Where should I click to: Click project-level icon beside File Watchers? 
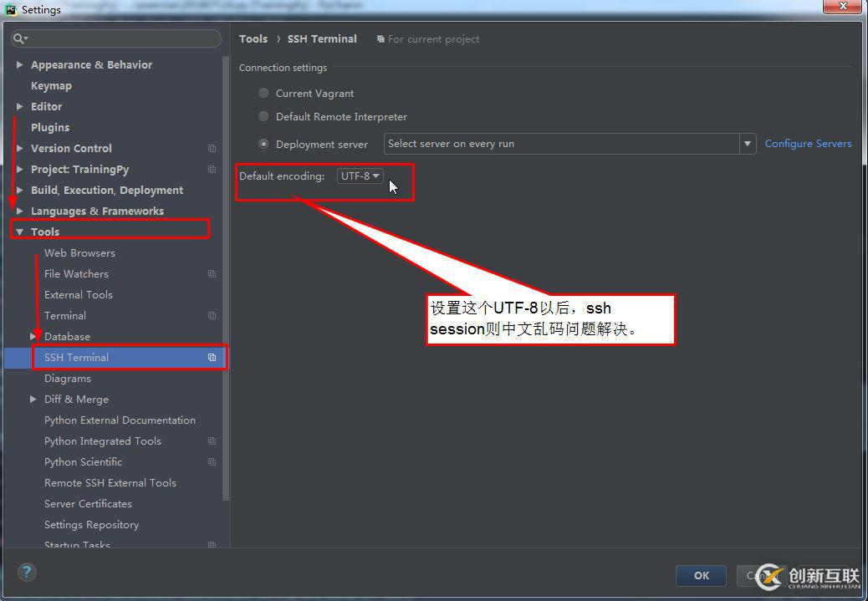click(212, 274)
